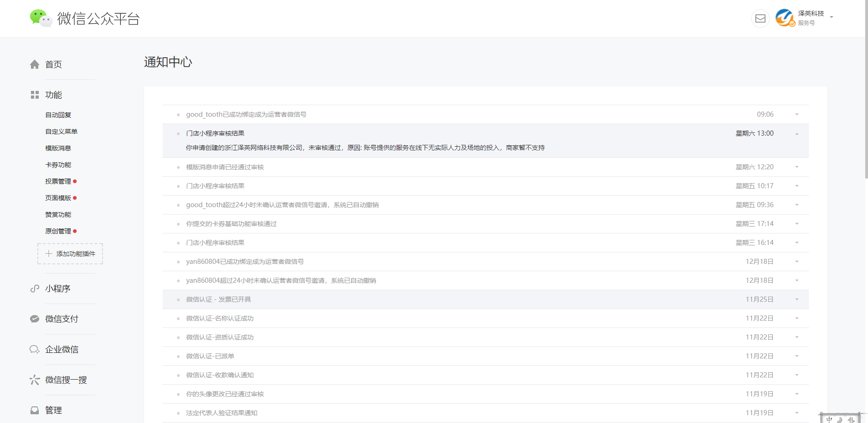Click the plus icon in 添加功能插件
The height and width of the screenshot is (423, 868).
pos(48,254)
